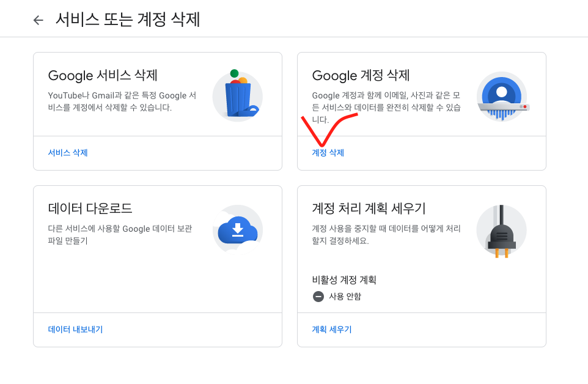
Task: Click the YouTube나 Gmail description text
Action: coord(122,102)
